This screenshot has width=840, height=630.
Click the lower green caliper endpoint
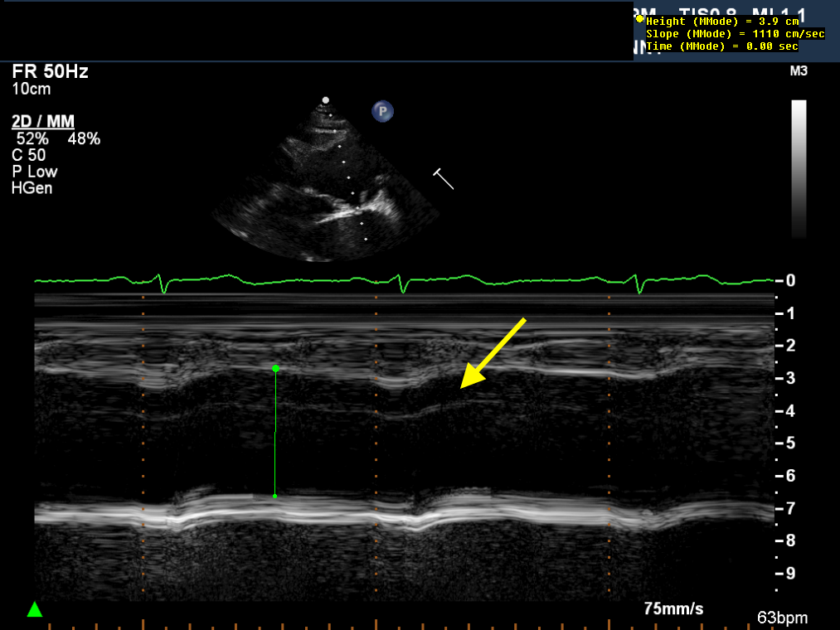[x=275, y=497]
